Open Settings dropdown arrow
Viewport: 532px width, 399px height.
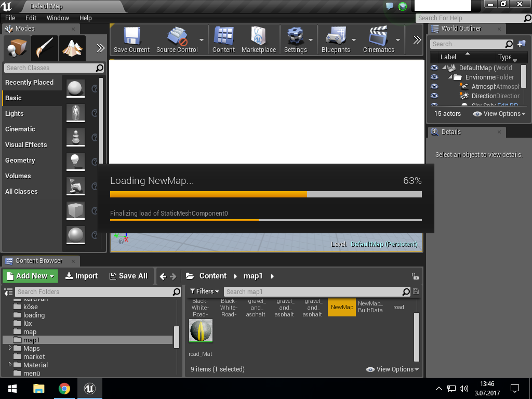(x=311, y=40)
